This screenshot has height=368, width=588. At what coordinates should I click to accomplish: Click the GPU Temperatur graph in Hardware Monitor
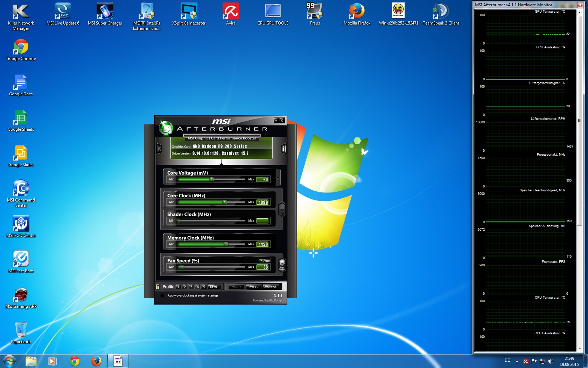(526, 29)
